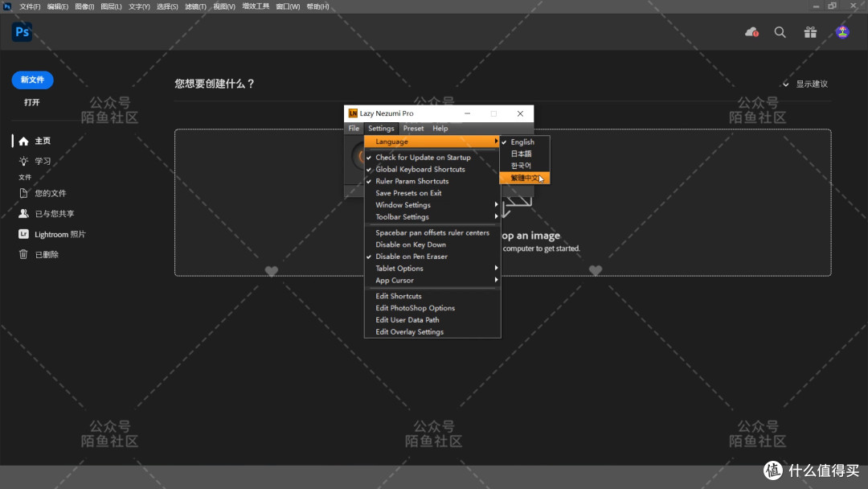Screen dimensions: 868x489
Task: Minimize the Lazy Nezumi Pro window
Action: [x=467, y=113]
